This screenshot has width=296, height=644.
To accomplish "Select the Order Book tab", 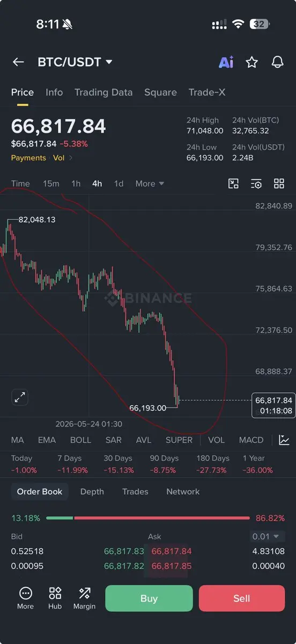I will point(40,492).
